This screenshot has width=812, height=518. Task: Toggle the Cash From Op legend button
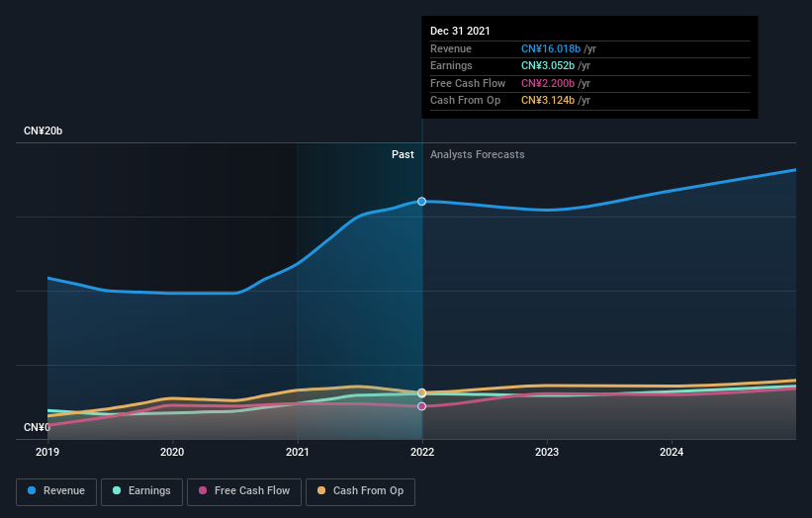(360, 491)
